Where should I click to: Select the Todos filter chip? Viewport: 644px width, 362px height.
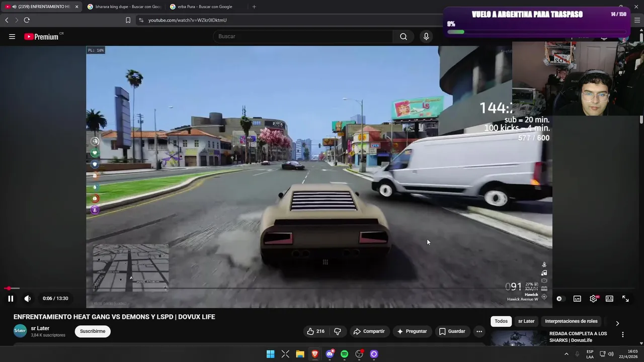coord(501,321)
